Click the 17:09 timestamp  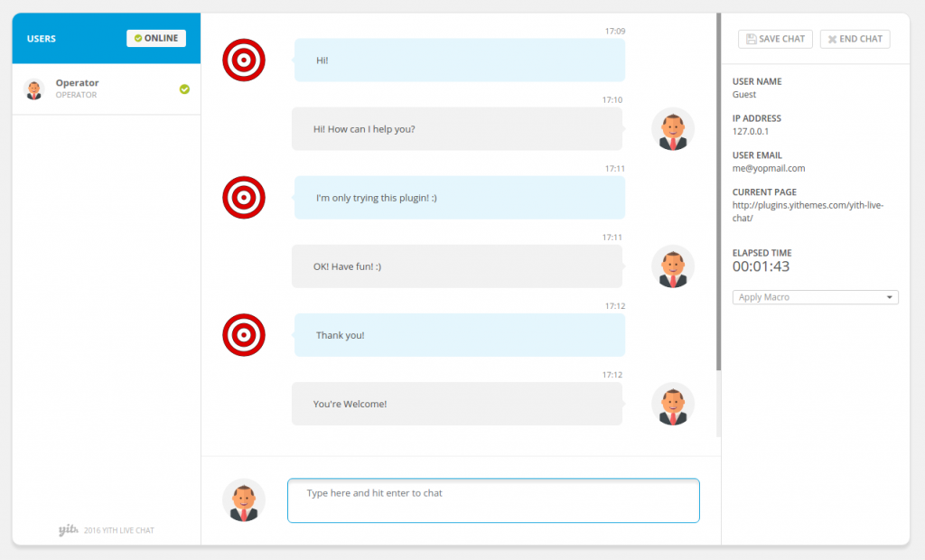[x=615, y=32]
